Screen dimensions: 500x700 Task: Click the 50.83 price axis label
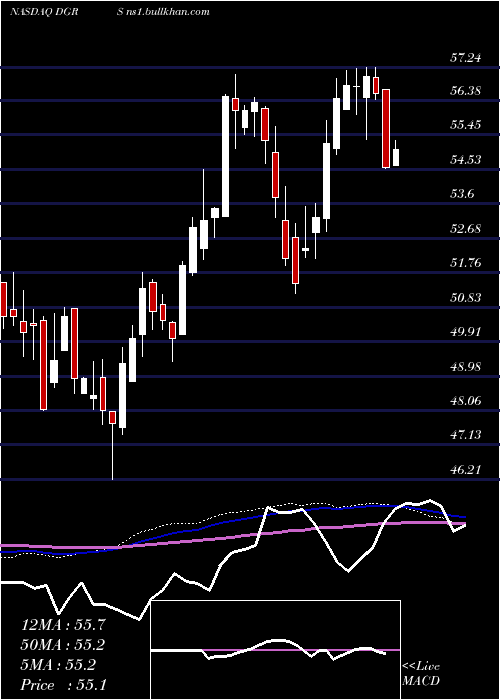tap(465, 297)
